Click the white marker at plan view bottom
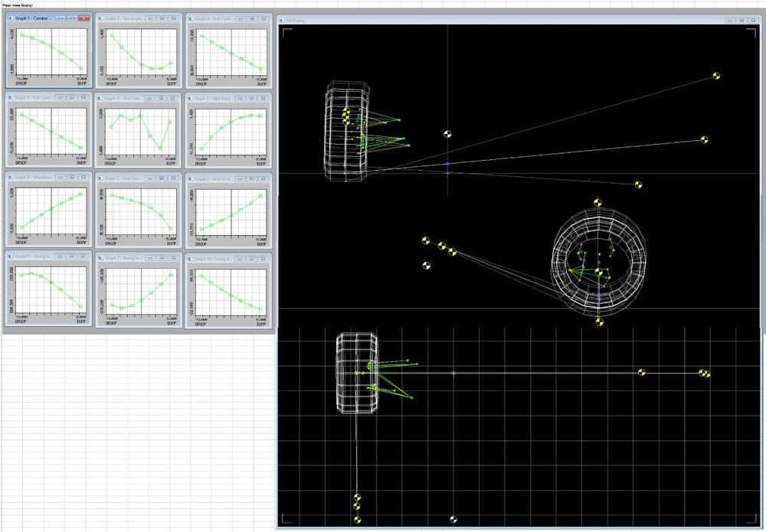Image resolution: width=766 pixels, height=532 pixels. point(453,520)
